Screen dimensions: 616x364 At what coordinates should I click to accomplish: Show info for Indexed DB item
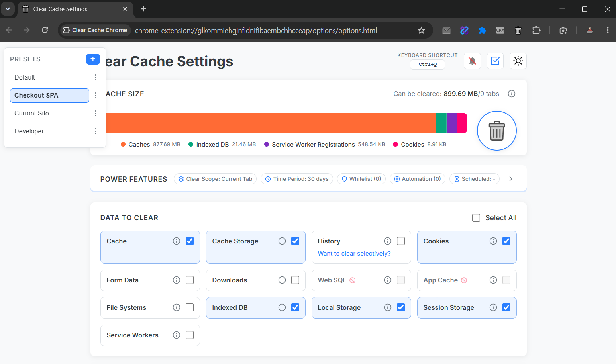point(282,307)
